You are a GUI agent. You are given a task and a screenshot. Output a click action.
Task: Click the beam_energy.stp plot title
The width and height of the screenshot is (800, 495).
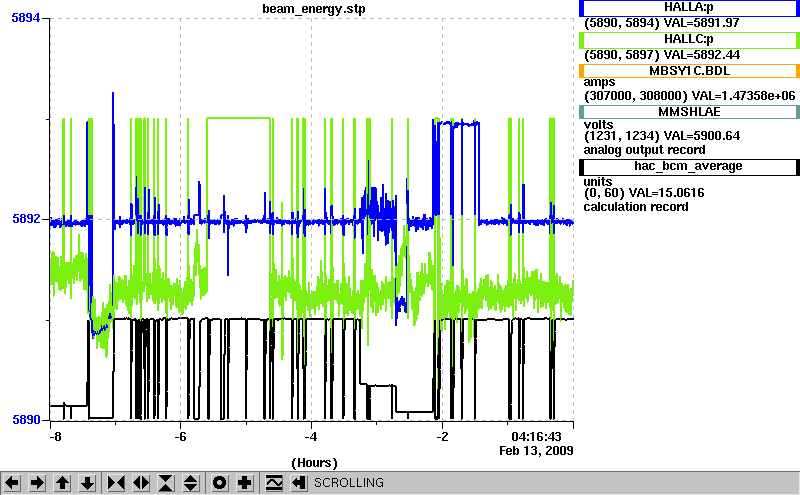[314, 9]
